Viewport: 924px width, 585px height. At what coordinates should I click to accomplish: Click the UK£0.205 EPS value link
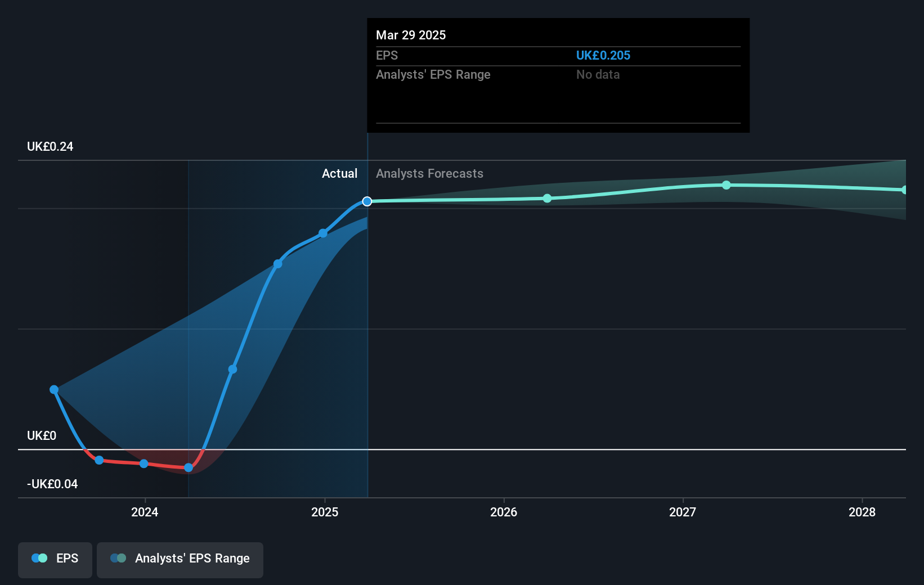click(603, 55)
